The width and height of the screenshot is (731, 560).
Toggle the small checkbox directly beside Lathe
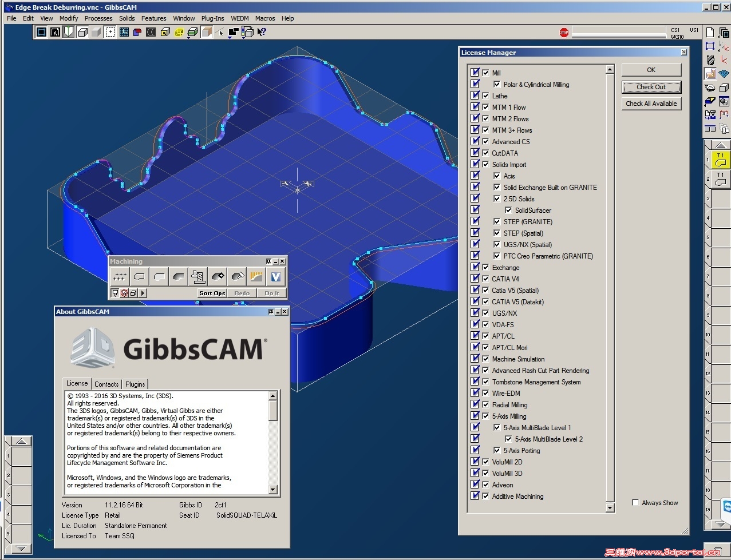pos(485,96)
